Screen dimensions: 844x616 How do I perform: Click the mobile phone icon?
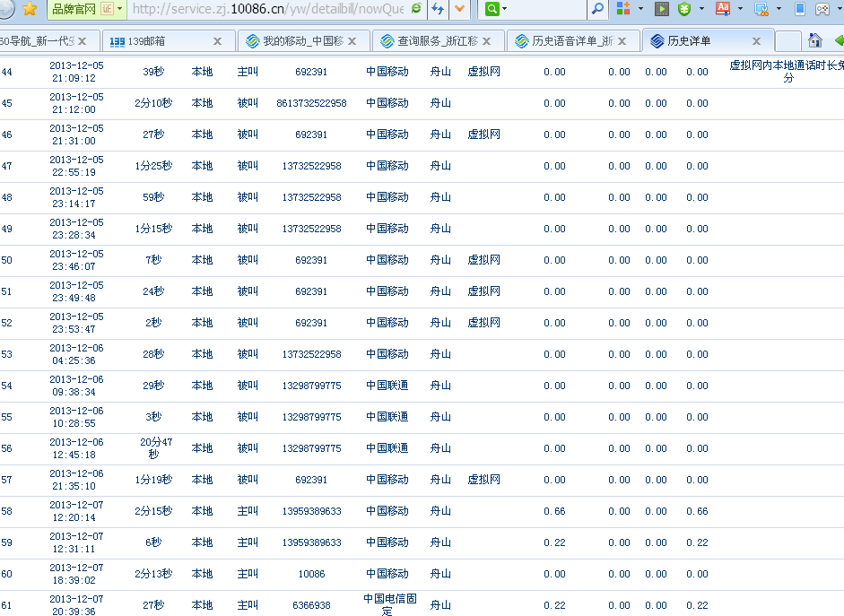click(x=800, y=9)
